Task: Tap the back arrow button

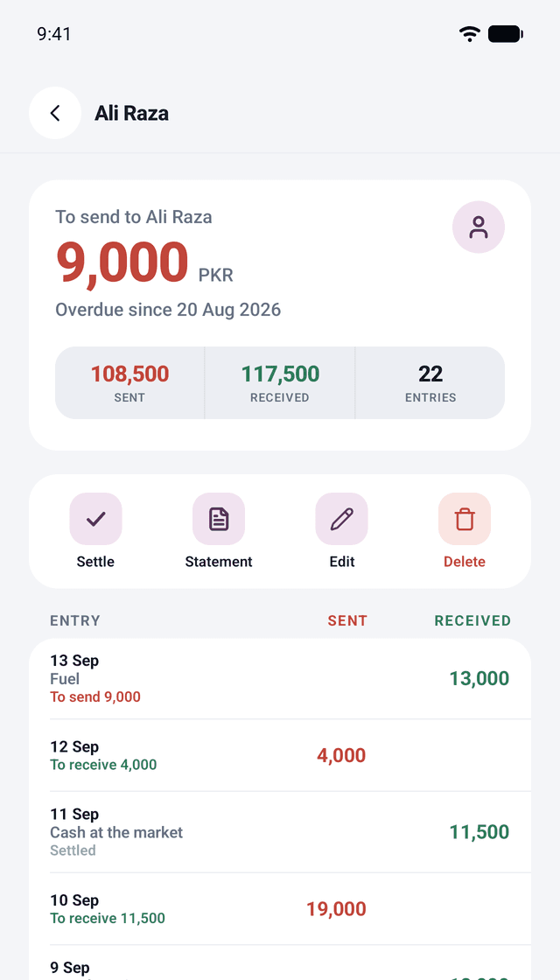Action: pos(55,113)
